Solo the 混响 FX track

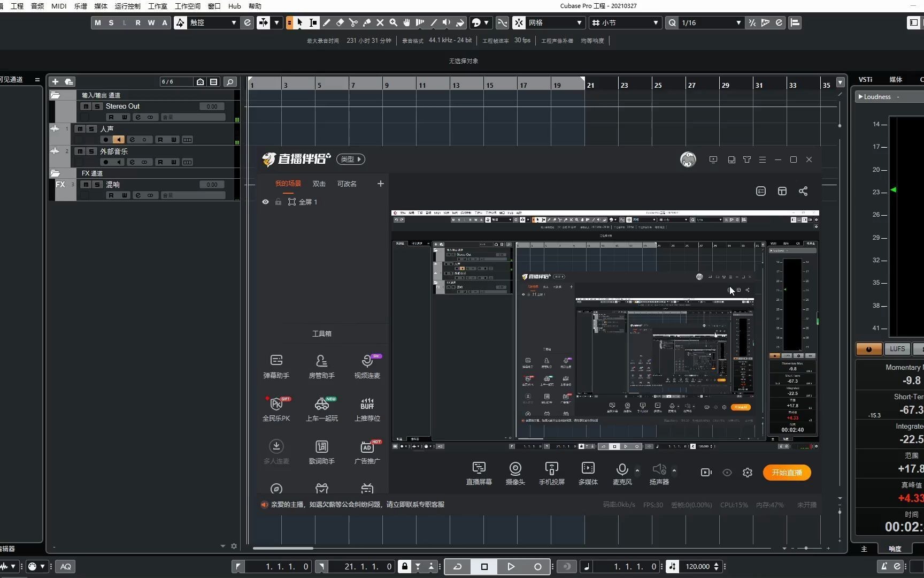97,185
